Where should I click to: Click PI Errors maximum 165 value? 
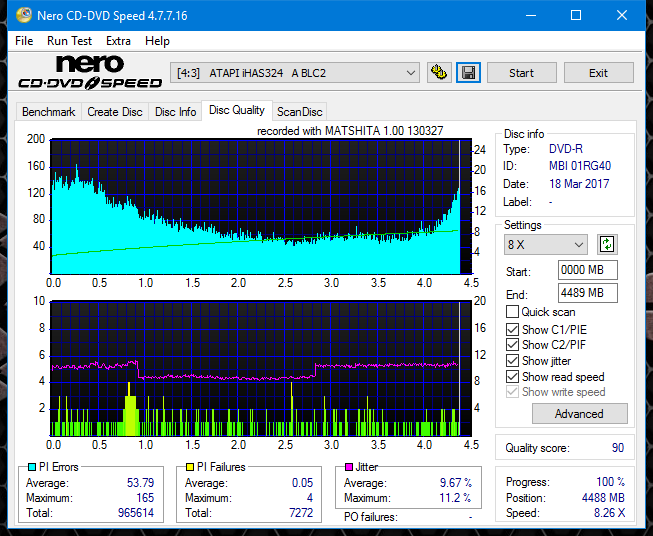145,498
